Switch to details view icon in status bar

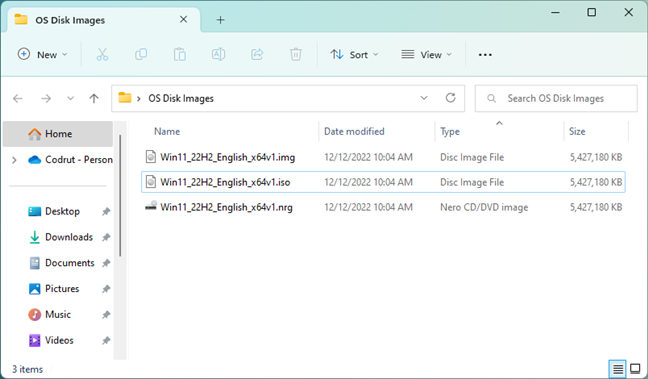[617, 368]
